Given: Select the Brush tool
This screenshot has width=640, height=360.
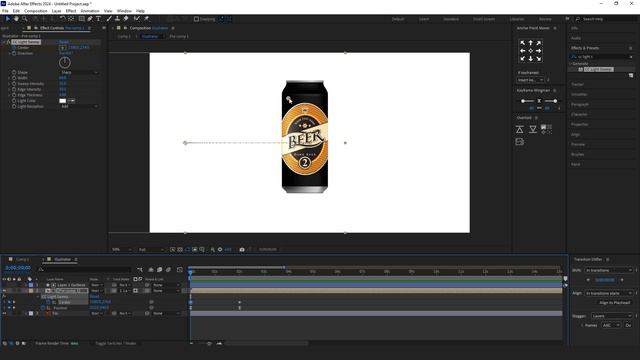Looking at the screenshot, I should [x=109, y=19].
